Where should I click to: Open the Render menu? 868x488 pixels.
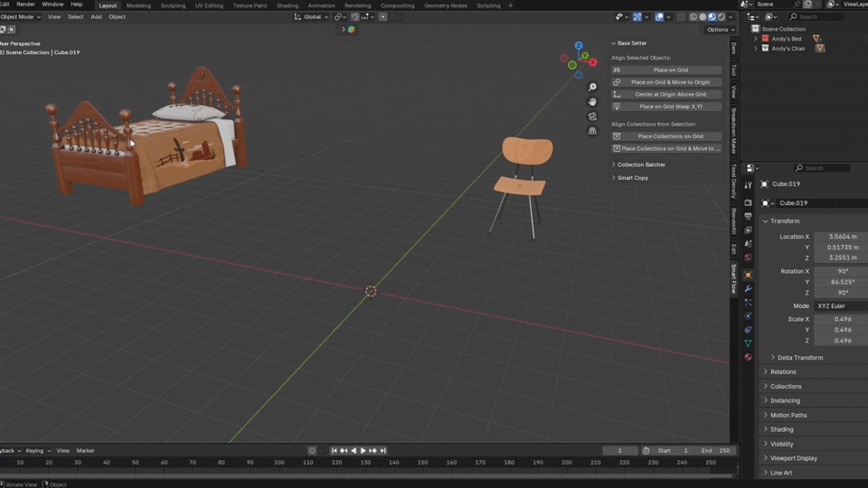click(x=25, y=5)
